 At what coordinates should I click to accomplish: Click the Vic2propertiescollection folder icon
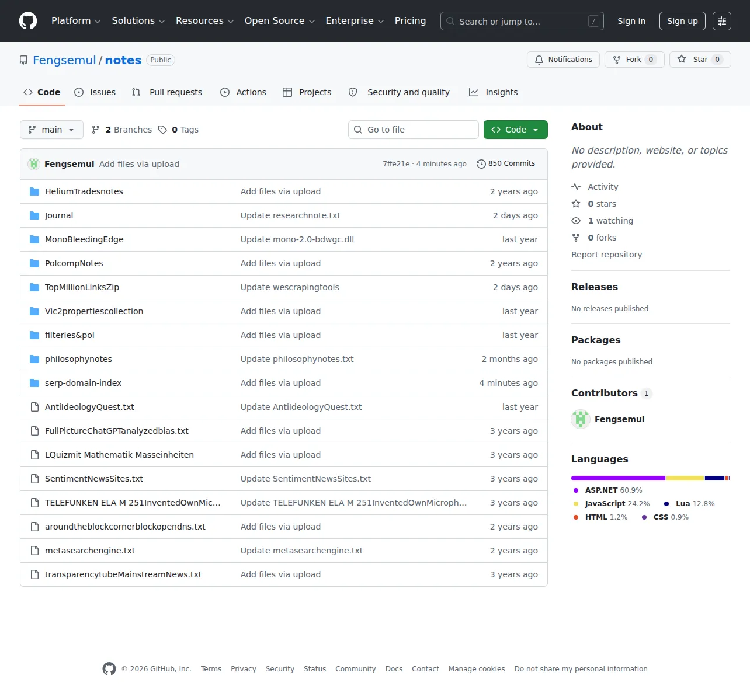point(34,311)
